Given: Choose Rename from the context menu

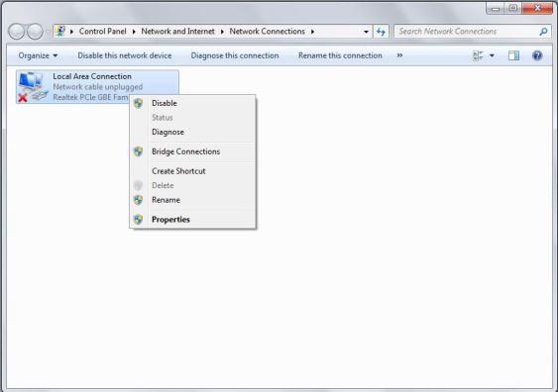Looking at the screenshot, I should pos(192,200).
